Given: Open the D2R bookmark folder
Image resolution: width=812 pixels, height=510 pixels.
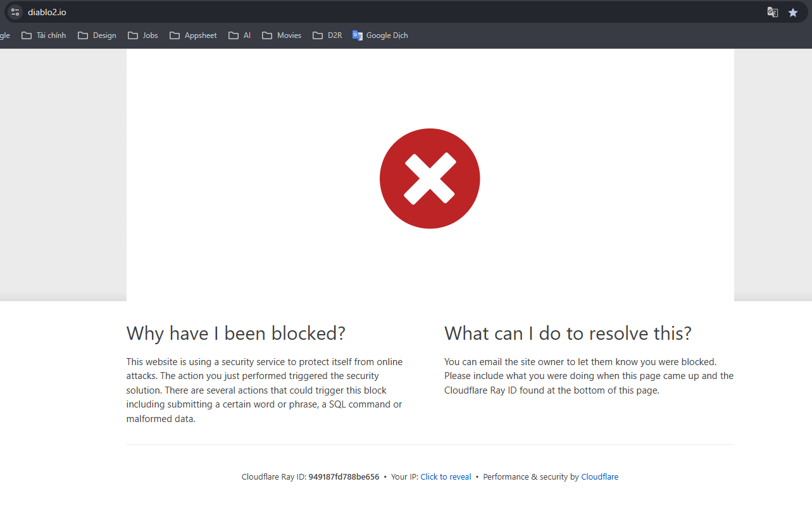Looking at the screenshot, I should tap(327, 35).
